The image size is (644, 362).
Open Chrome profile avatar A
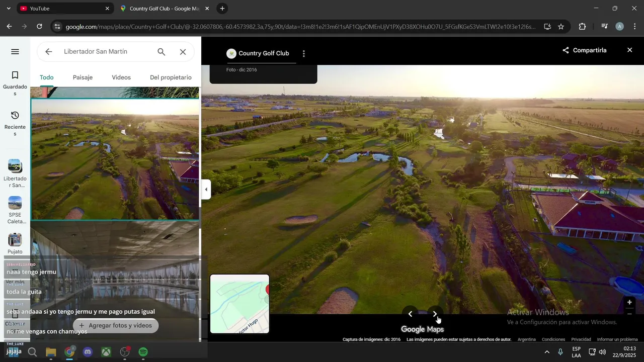[620, 27]
